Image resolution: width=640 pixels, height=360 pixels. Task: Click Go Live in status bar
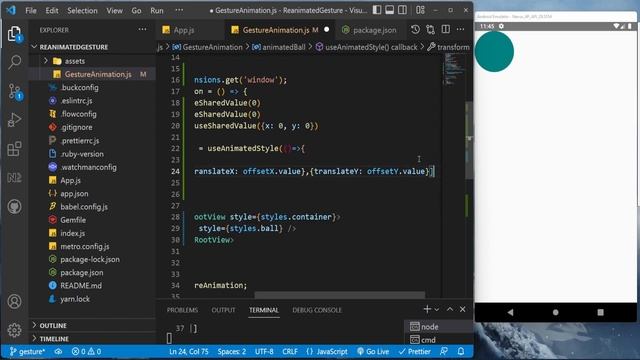point(373,351)
